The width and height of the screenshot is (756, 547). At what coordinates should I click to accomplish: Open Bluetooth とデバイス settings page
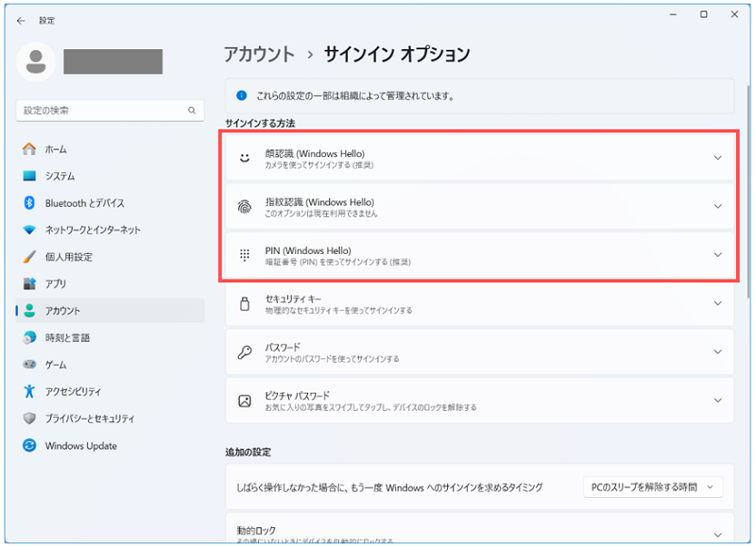click(x=111, y=203)
